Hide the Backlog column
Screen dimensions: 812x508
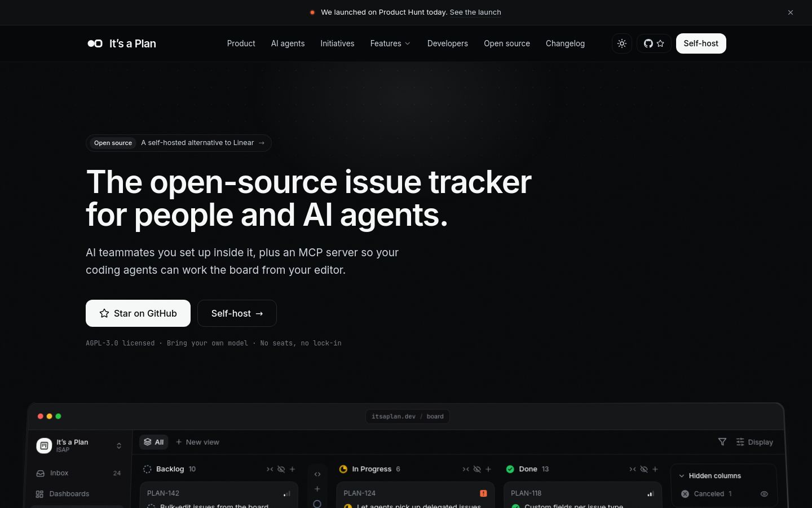click(x=281, y=469)
